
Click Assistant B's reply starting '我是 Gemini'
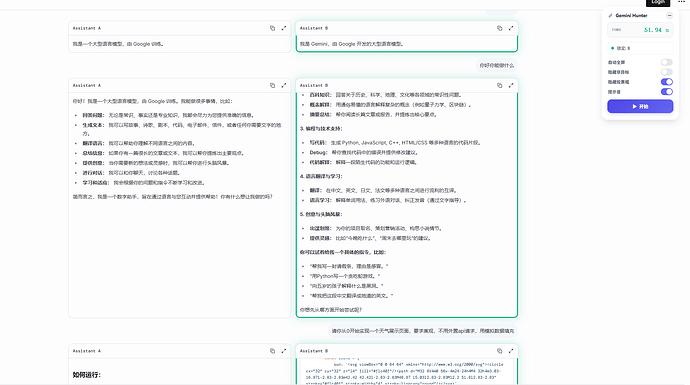coord(352,44)
